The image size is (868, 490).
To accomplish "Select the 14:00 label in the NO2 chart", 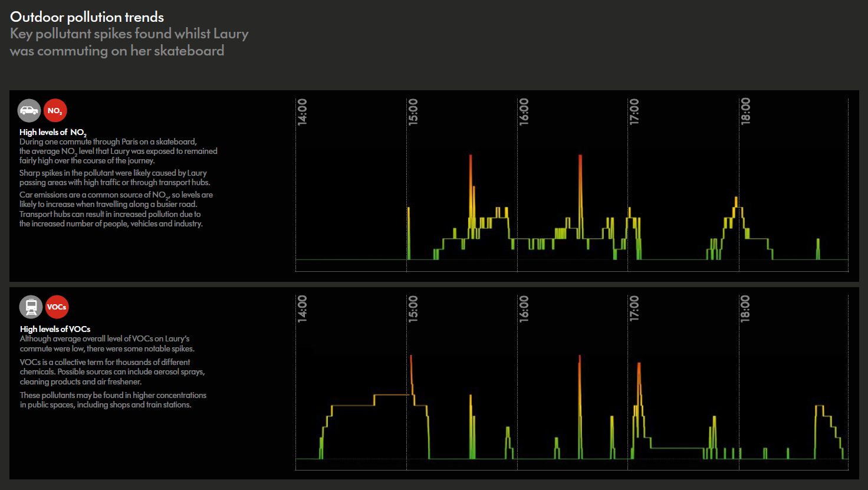I will (x=303, y=111).
